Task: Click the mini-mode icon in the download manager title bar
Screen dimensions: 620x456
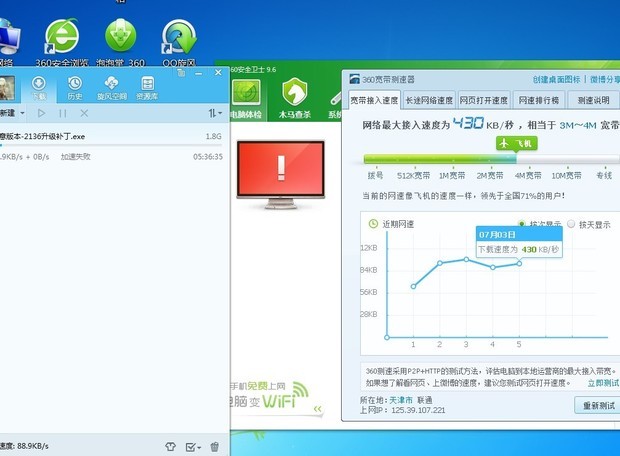Action: pyautogui.click(x=181, y=72)
